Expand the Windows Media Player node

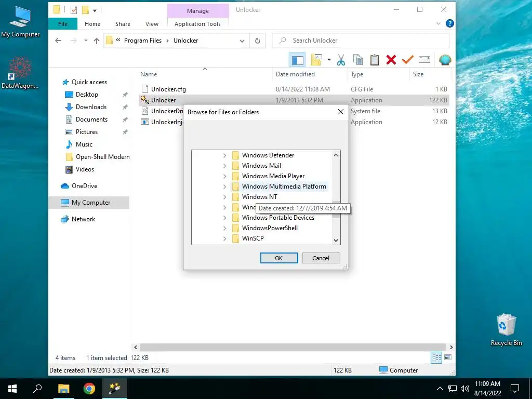click(224, 176)
